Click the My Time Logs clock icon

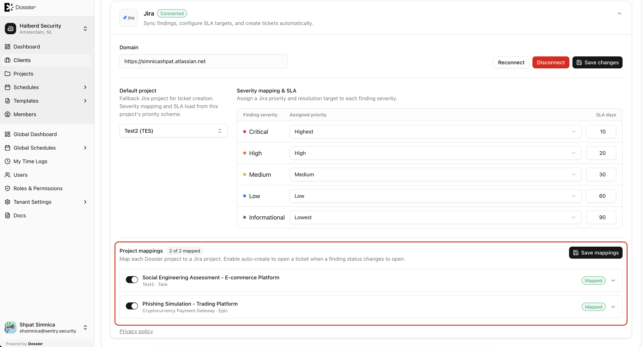(x=8, y=161)
